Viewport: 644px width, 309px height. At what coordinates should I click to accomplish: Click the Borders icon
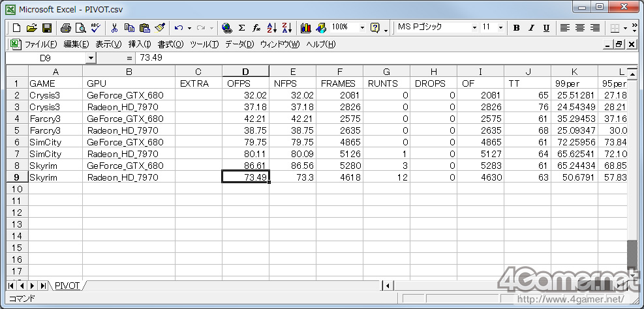(615, 28)
